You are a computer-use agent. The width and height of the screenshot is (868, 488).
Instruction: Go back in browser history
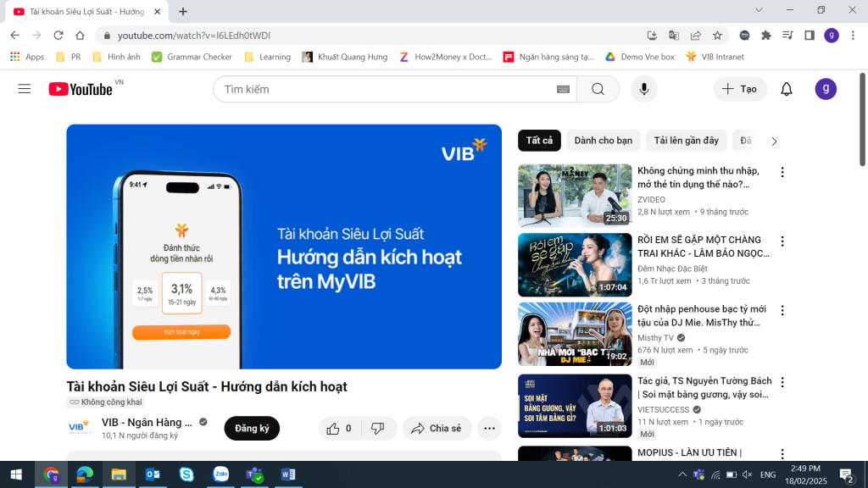click(15, 36)
